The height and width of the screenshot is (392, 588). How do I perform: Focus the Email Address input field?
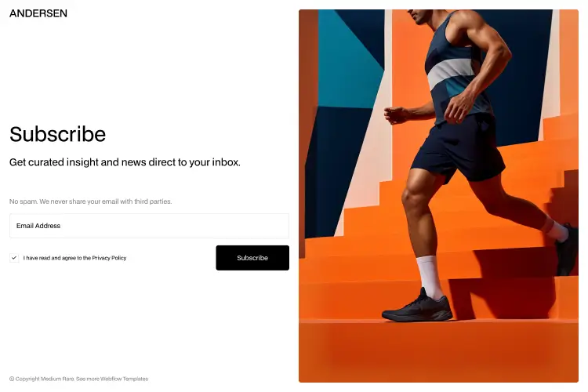pos(149,226)
